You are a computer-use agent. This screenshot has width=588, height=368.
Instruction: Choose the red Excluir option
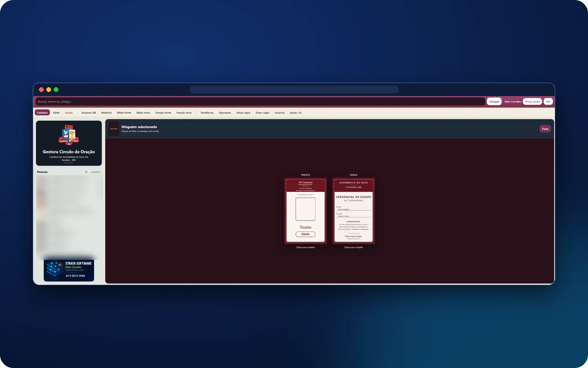click(69, 113)
